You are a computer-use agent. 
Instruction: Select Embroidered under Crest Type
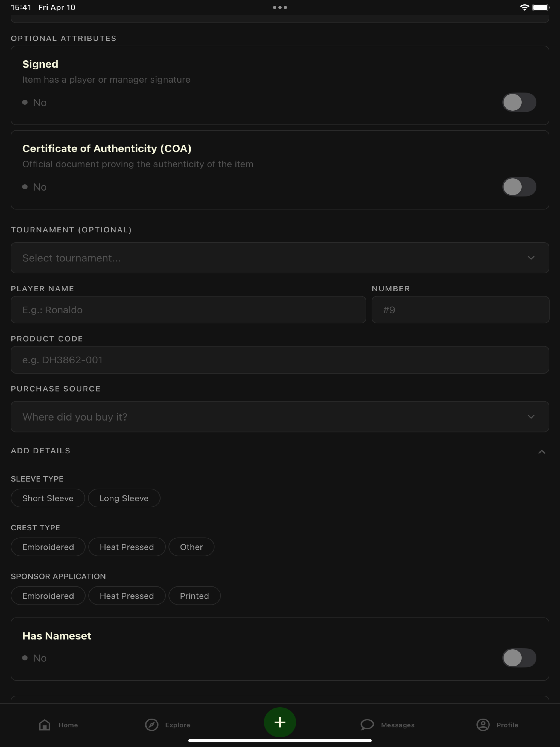tap(48, 547)
